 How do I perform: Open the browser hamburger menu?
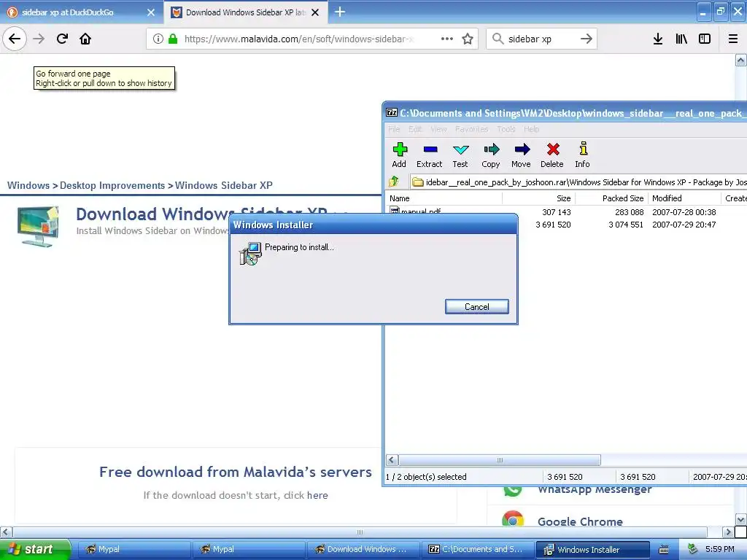tap(733, 39)
